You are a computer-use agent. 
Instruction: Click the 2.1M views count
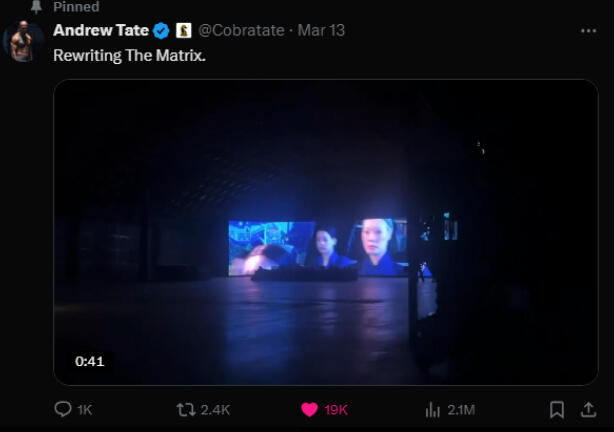(x=461, y=410)
